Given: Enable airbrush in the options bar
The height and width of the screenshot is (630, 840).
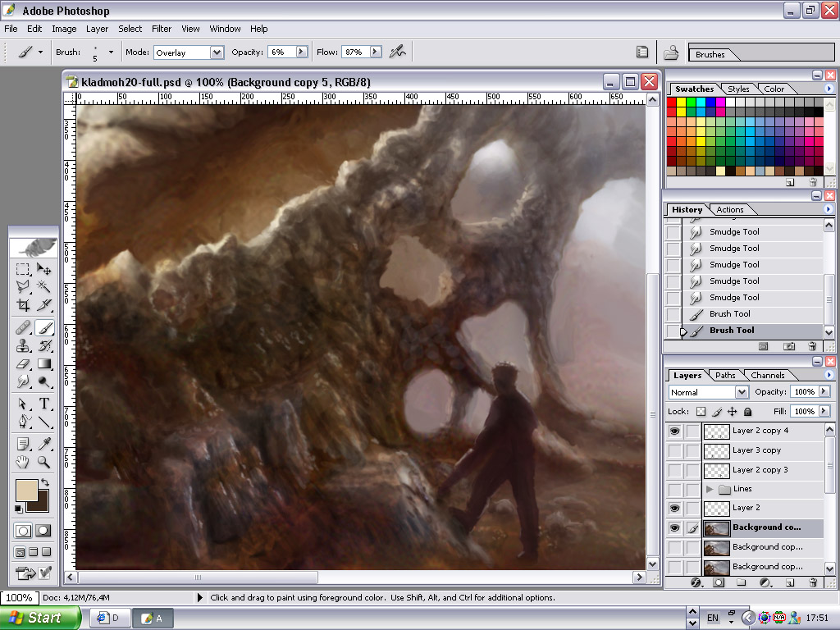Looking at the screenshot, I should pyautogui.click(x=398, y=52).
